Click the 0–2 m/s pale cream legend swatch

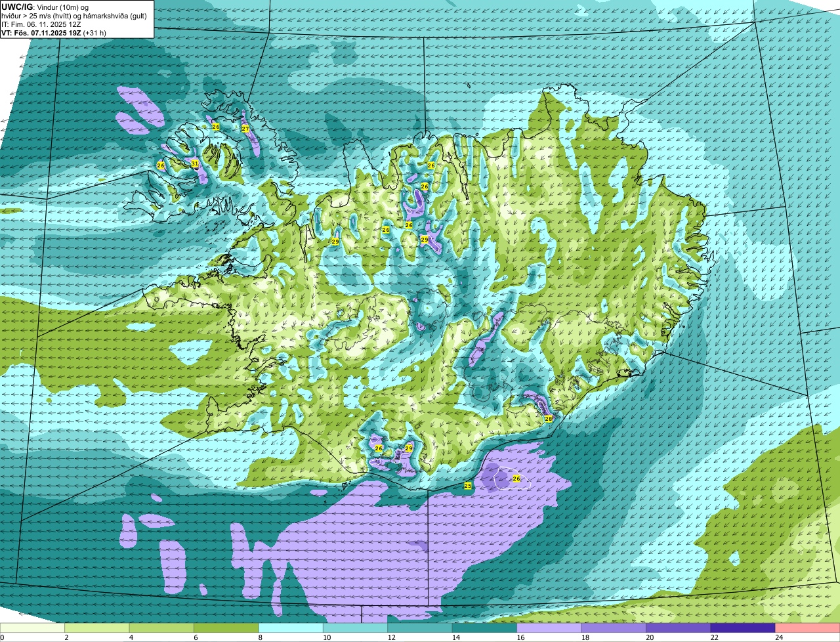(x=32, y=628)
